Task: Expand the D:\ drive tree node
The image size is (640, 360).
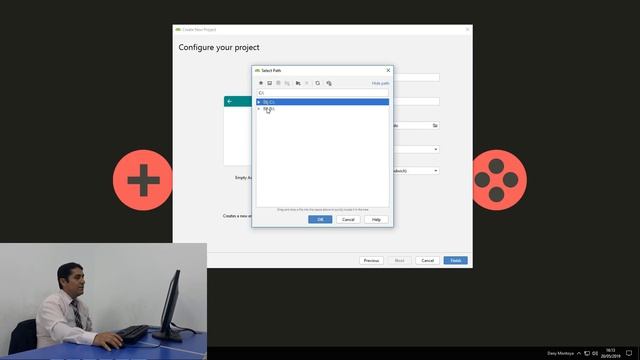Action: pos(259,109)
